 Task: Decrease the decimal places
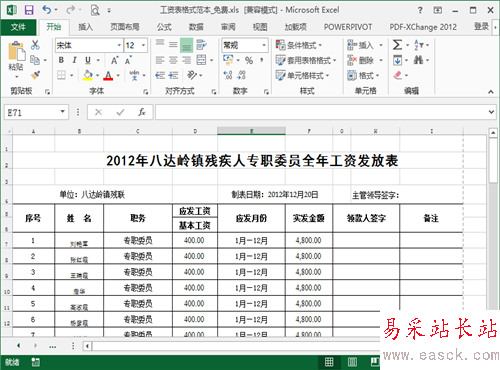coord(241,75)
